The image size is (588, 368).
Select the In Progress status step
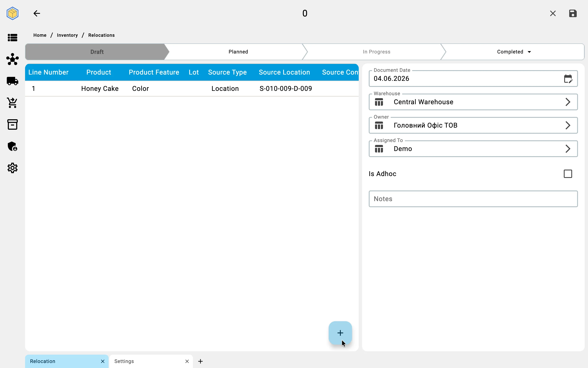pos(376,52)
